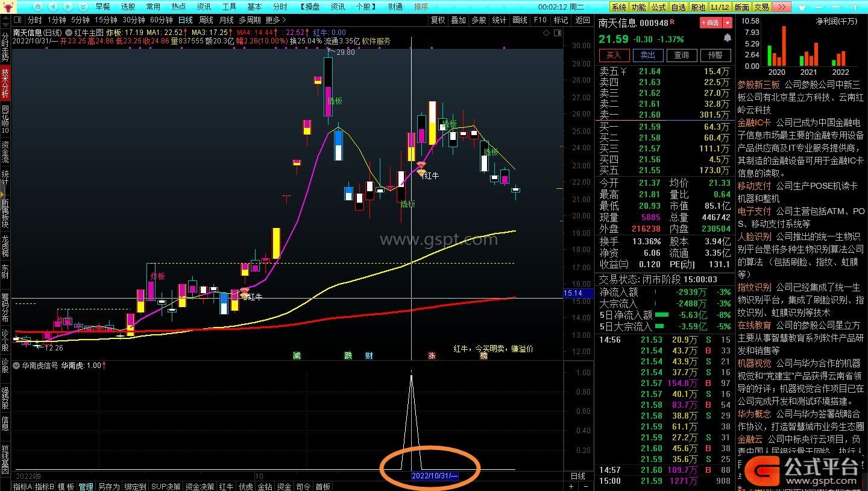This screenshot has width=868, height=491.
Task: Click the L1/L2 button
Action: (x=720, y=7)
